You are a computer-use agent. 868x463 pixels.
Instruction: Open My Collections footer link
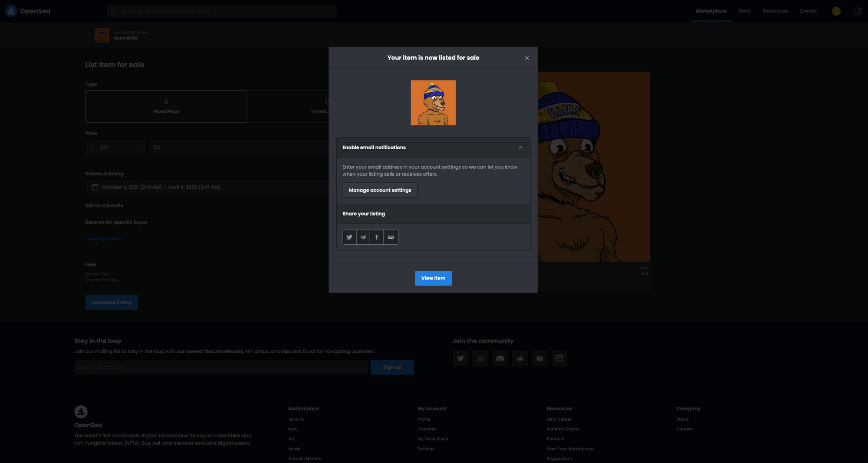coord(433,439)
